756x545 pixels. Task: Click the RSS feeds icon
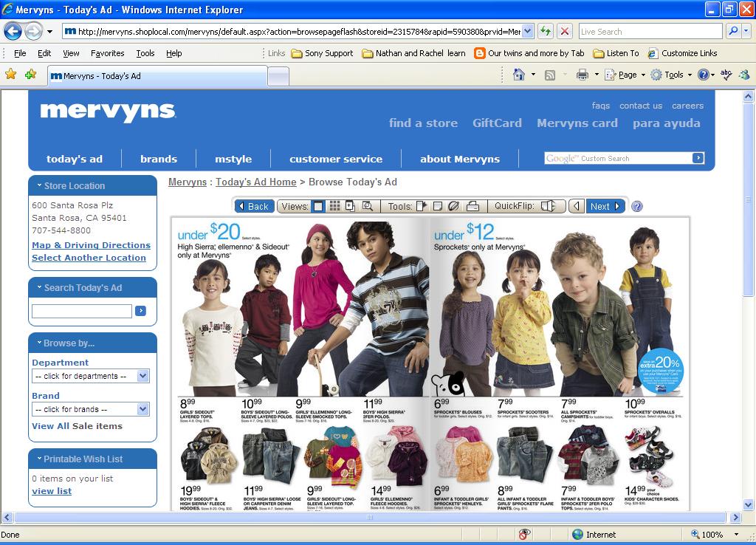(x=549, y=75)
